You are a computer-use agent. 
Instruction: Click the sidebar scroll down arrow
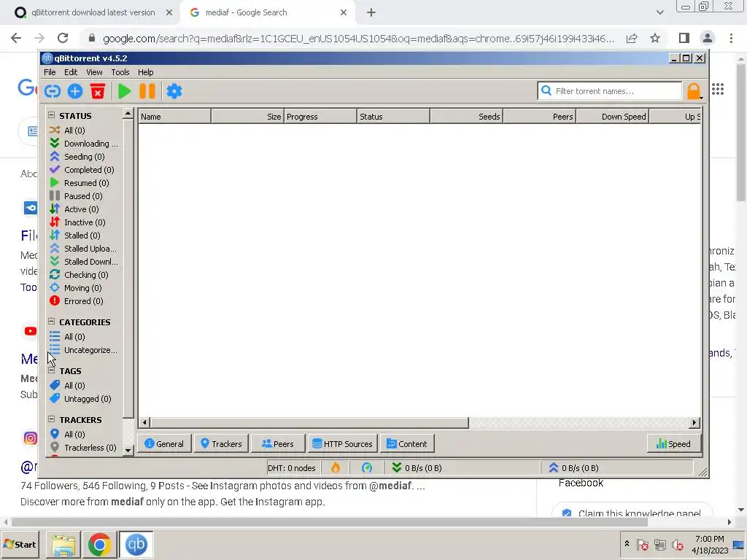[128, 450]
